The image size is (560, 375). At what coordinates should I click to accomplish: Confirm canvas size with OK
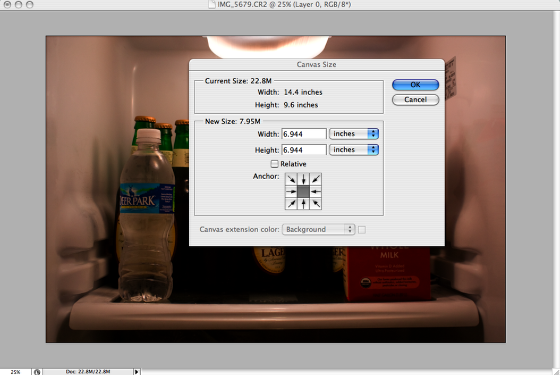tap(415, 85)
